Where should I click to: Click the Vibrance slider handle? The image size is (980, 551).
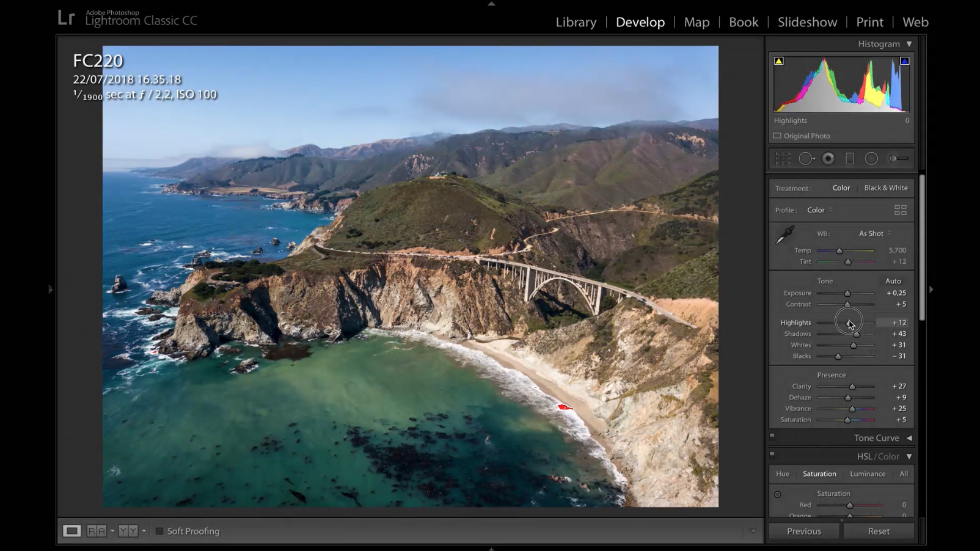(x=852, y=409)
